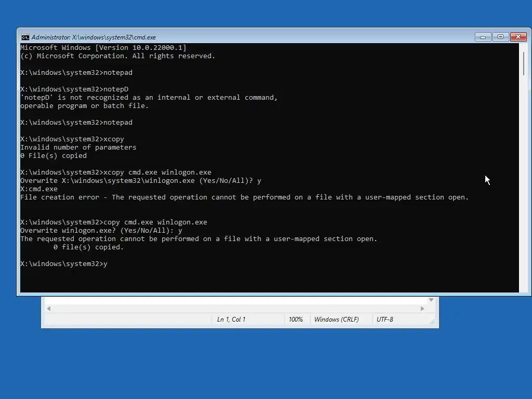Click the last prompt line ending in 'y'
This screenshot has width=532, height=399.
pos(64,263)
